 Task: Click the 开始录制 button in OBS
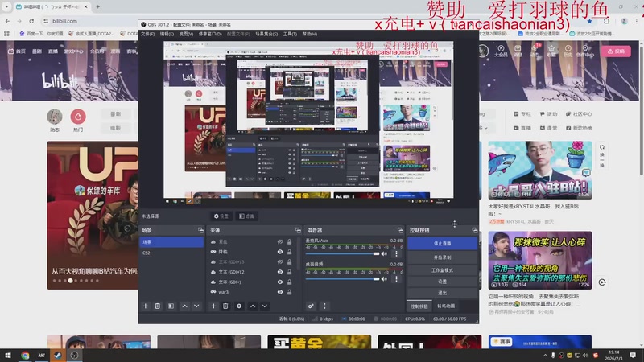point(442,257)
